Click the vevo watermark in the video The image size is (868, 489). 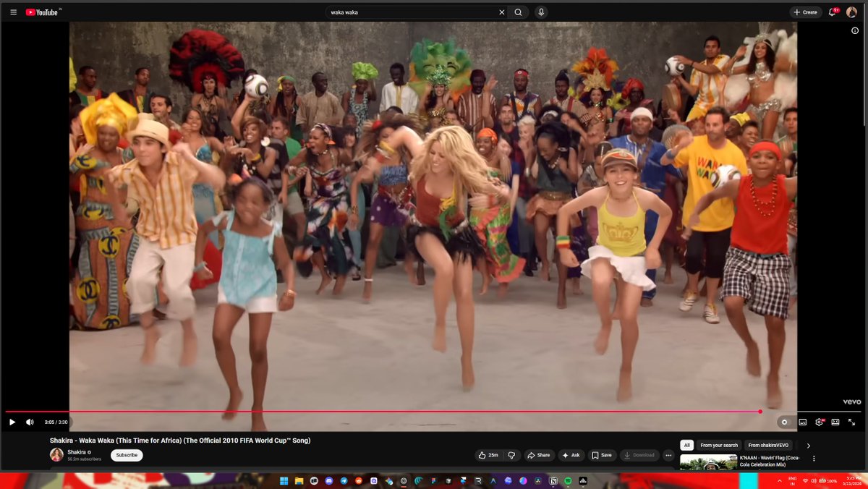click(x=851, y=402)
